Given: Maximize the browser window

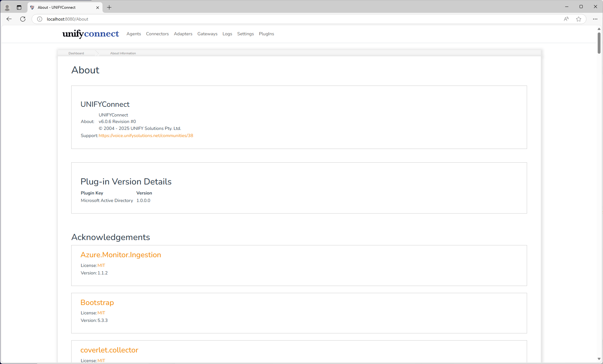Looking at the screenshot, I should point(581,7).
